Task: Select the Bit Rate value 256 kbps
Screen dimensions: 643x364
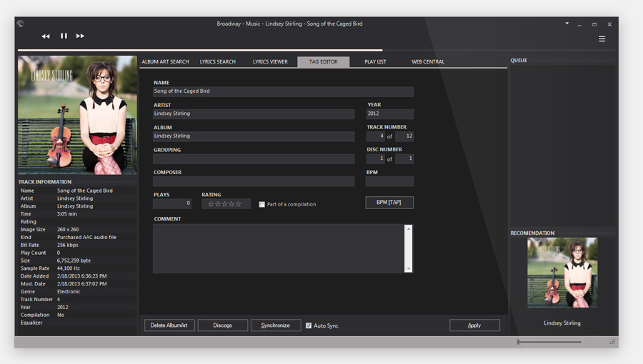Action: [x=68, y=245]
